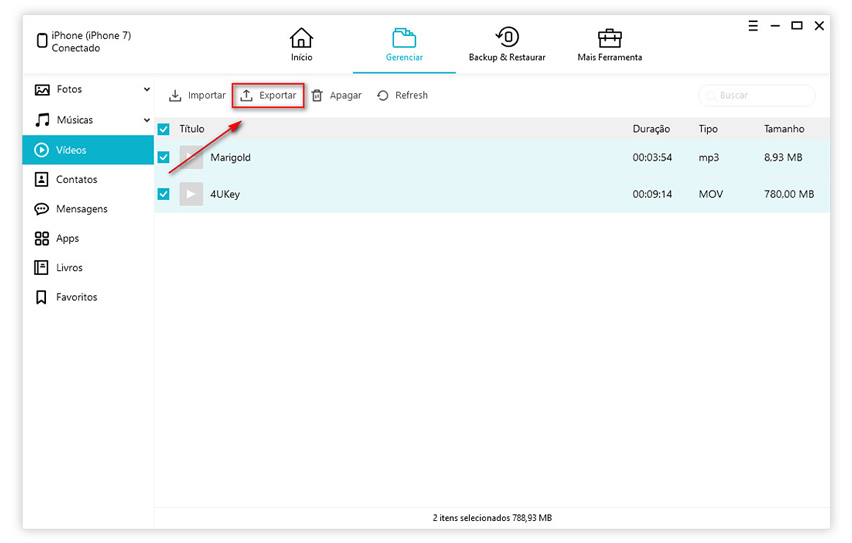Uncheck the Marigold video checkbox
This screenshot has width=852, height=543.
click(x=164, y=158)
